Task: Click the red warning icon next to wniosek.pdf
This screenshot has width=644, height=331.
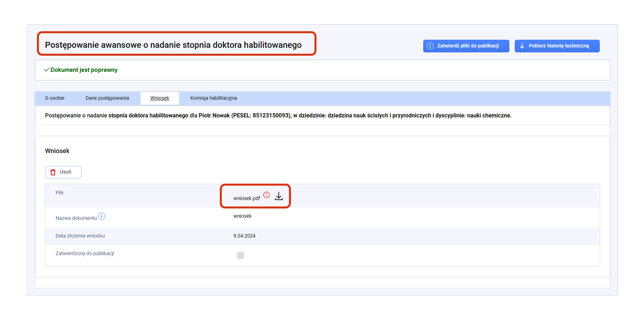Action: [266, 195]
